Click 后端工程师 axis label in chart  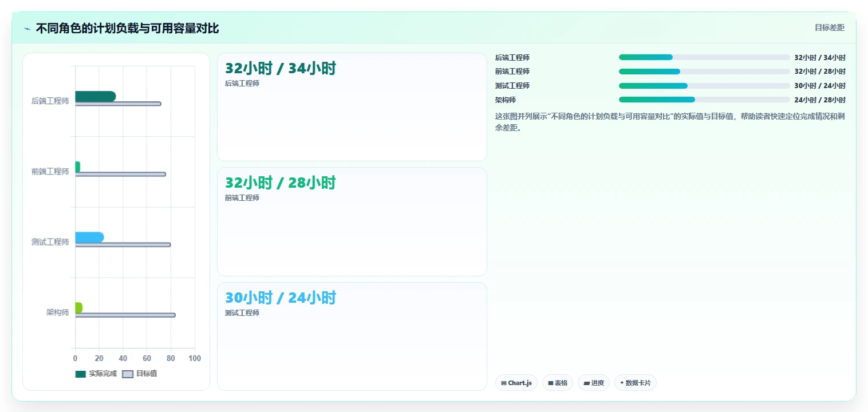pyautogui.click(x=50, y=101)
